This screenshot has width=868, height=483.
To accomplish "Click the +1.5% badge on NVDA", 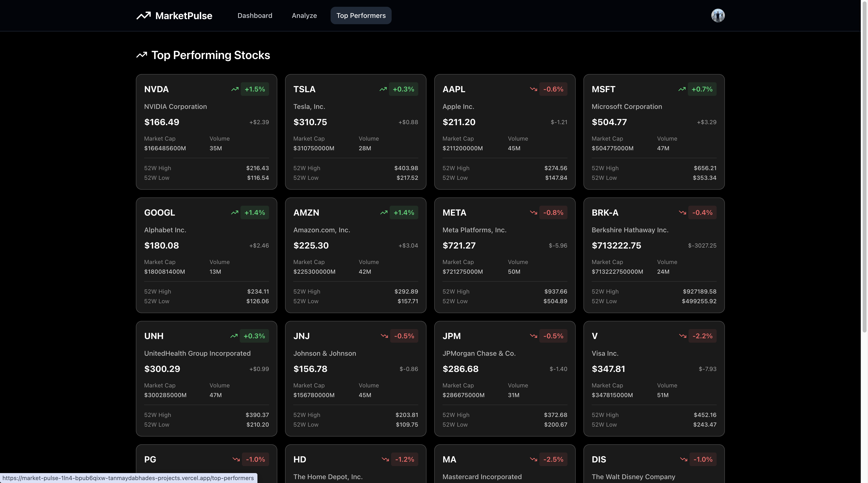I will [255, 89].
